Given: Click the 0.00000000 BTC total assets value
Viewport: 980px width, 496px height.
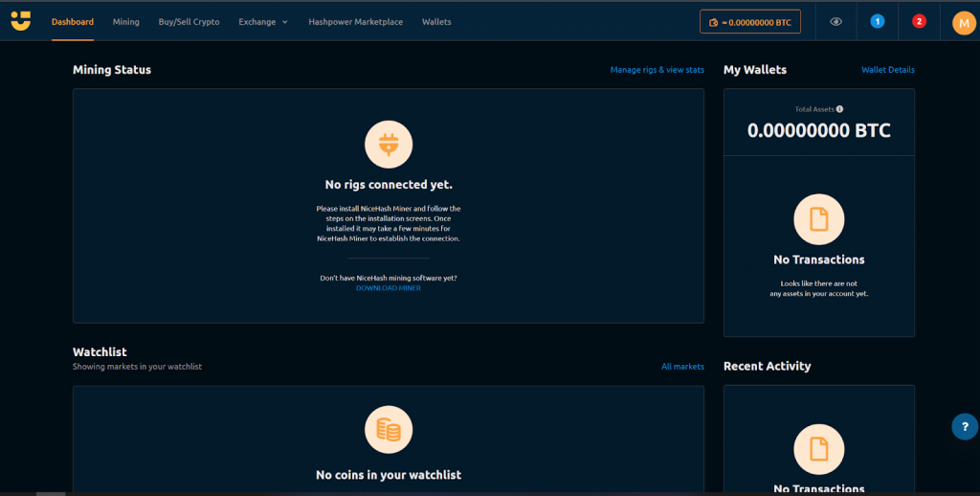Looking at the screenshot, I should pyautogui.click(x=819, y=131).
